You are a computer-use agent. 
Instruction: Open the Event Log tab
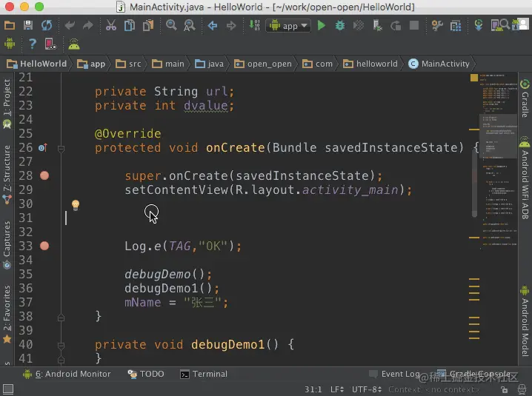[395, 374]
